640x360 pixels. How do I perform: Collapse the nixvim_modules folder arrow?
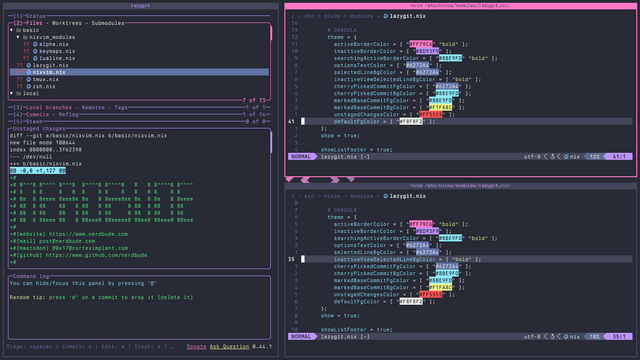[18, 37]
